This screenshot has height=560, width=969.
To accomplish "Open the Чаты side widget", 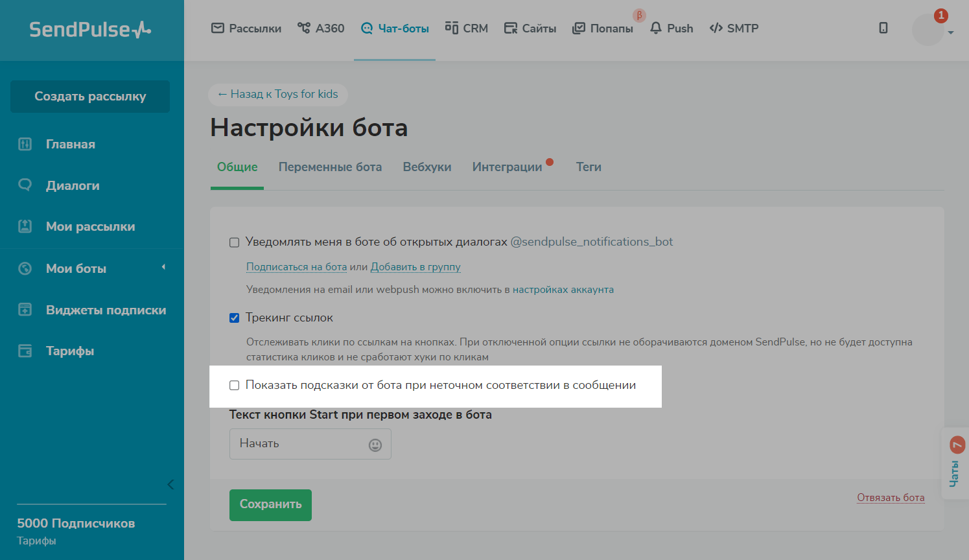I will (x=955, y=463).
